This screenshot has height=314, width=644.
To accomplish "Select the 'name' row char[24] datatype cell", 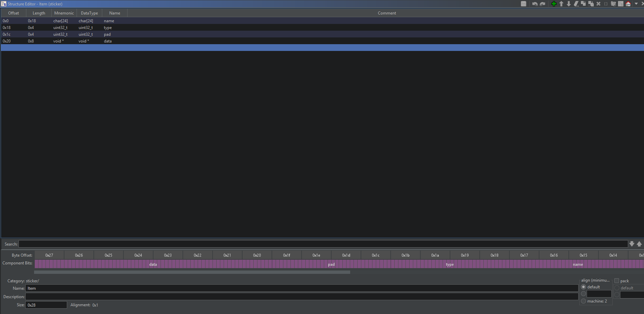I will (89, 21).
